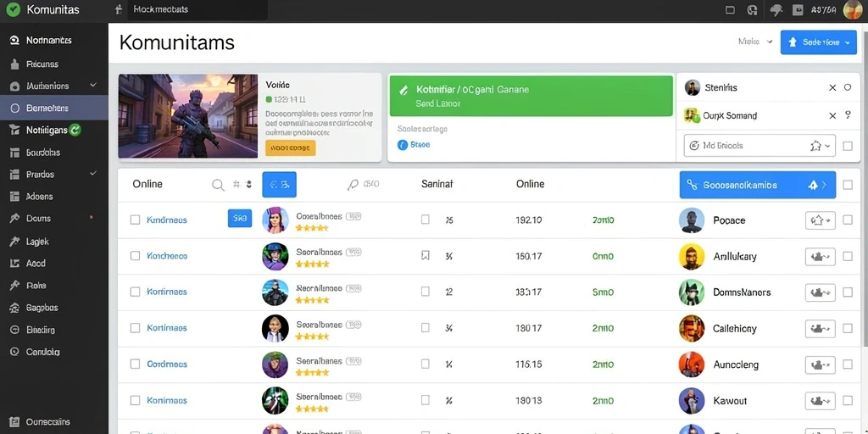Close the Stenirits entry with X icon
This screenshot has height=434, width=868.
pos(832,87)
